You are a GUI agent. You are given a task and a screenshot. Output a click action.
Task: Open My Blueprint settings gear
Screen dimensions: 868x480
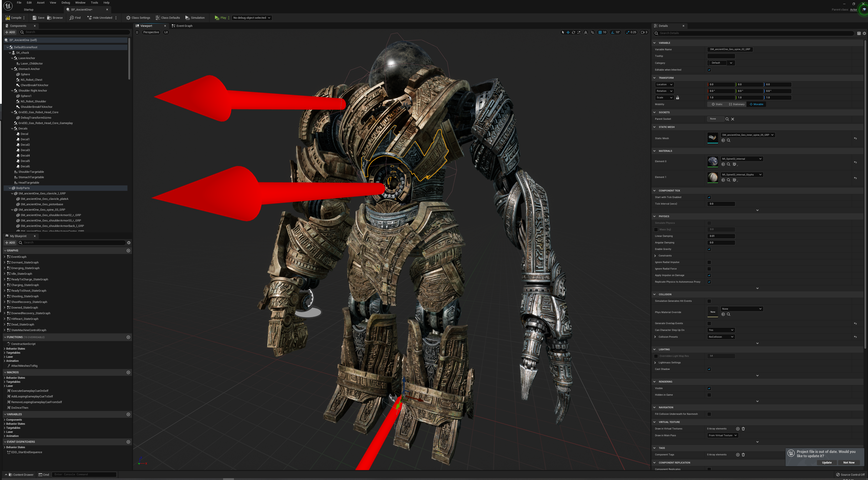[129, 242]
